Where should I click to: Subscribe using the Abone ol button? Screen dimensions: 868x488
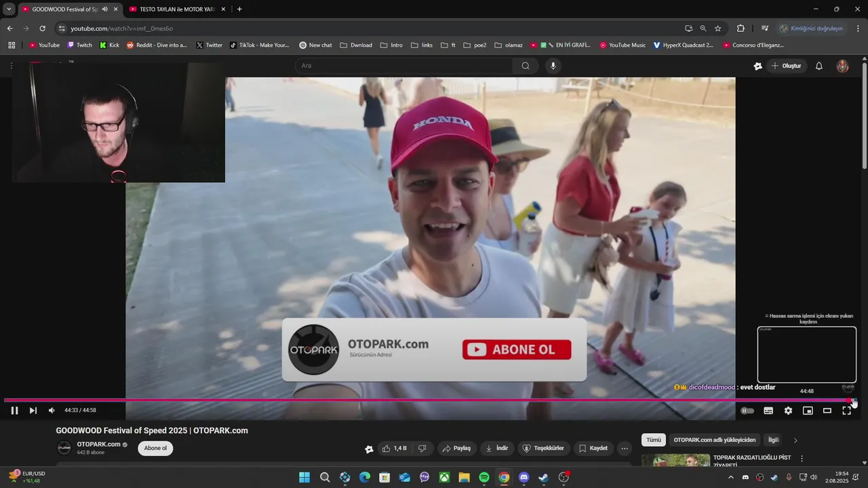(x=155, y=448)
